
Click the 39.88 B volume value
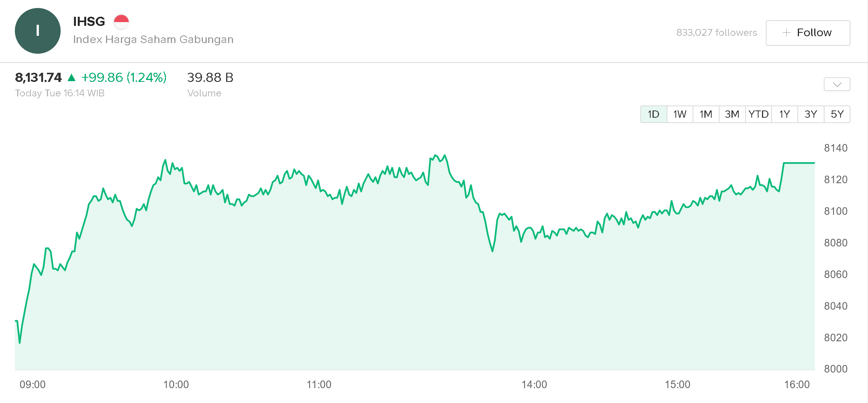click(x=210, y=78)
